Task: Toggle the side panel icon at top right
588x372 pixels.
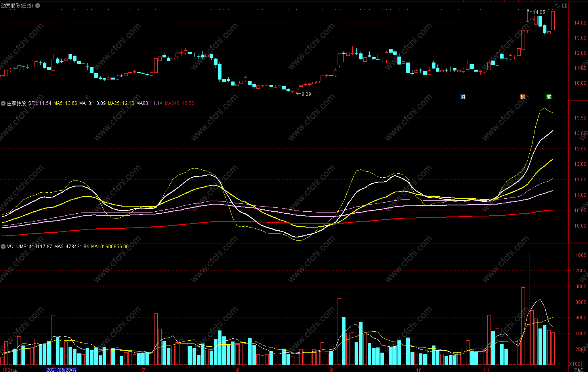Action: click(565, 6)
